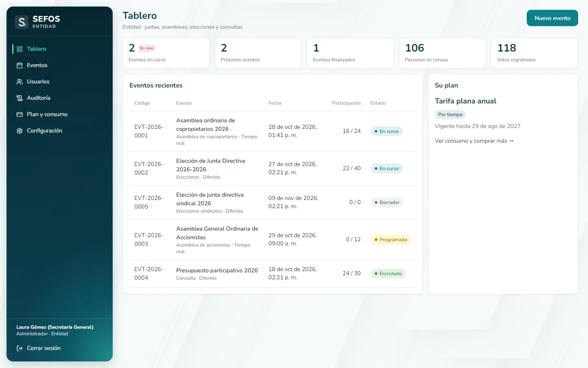Click the Tablero grid icon in sidebar

[20, 49]
